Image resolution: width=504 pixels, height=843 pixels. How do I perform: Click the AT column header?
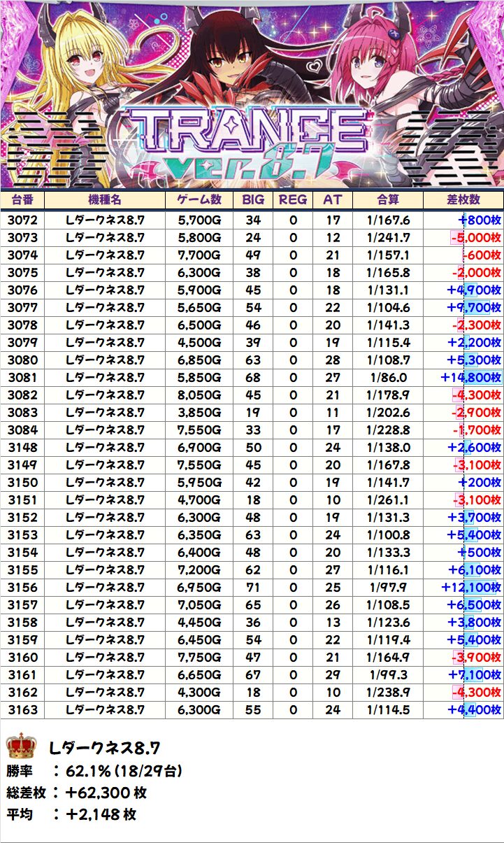[x=333, y=199]
